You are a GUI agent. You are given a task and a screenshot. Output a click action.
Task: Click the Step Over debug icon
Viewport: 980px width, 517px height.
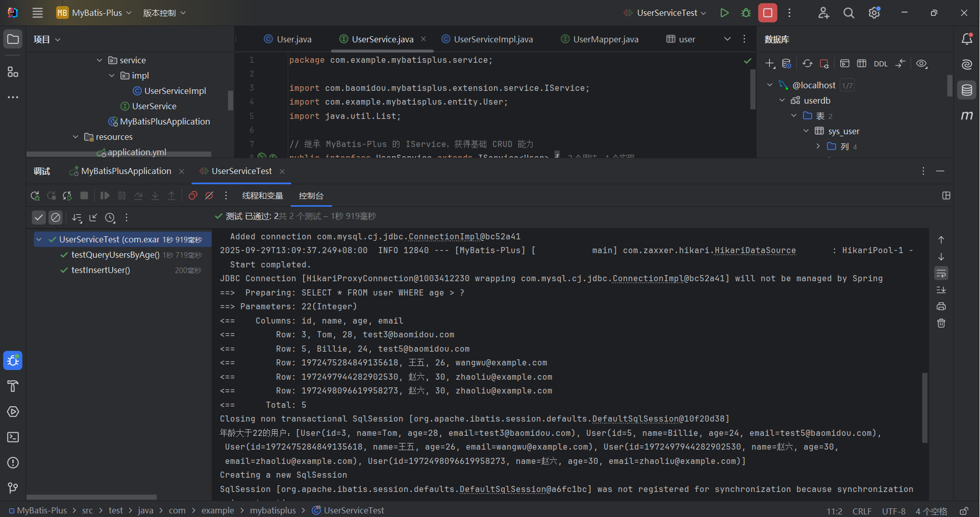[138, 196]
